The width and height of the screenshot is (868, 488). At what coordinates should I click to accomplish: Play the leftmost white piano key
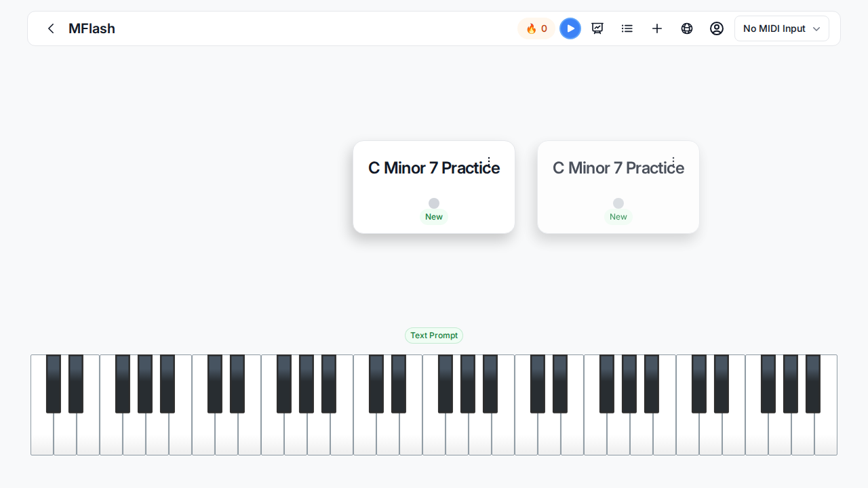[x=42, y=434]
